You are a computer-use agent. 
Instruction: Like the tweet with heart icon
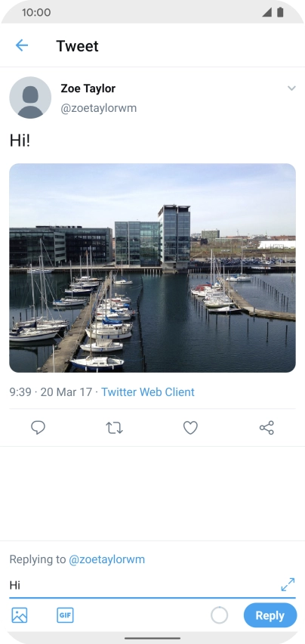[190, 428]
